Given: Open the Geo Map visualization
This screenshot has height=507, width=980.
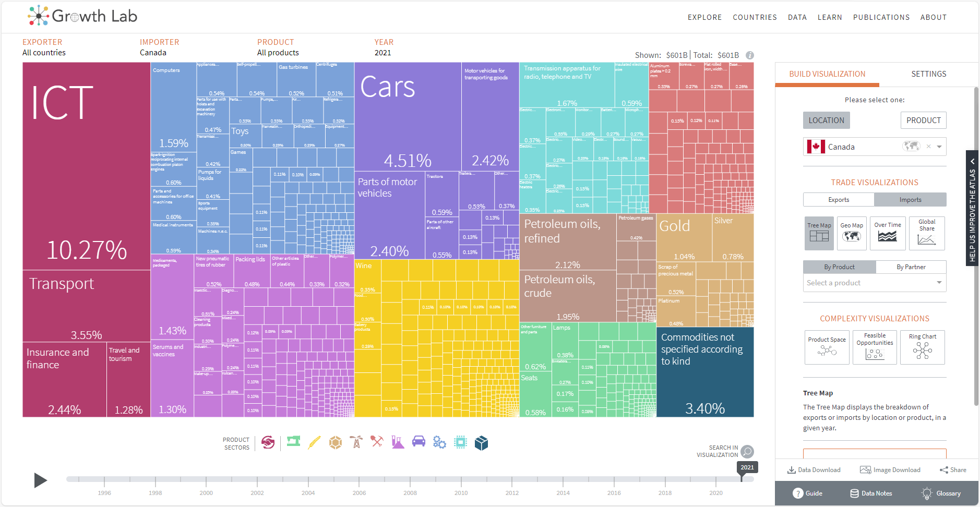Looking at the screenshot, I should pyautogui.click(x=852, y=233).
